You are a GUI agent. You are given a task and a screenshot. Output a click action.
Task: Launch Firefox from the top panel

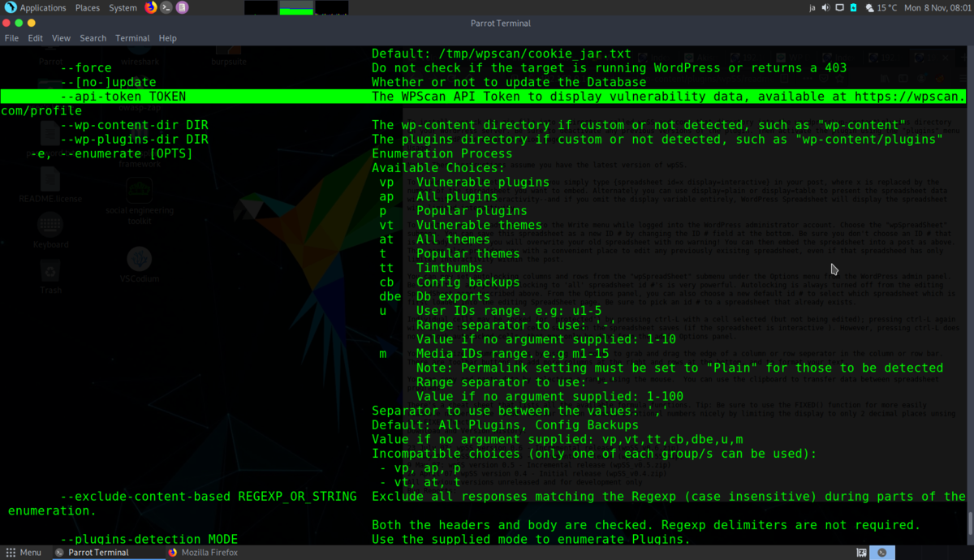pyautogui.click(x=151, y=7)
